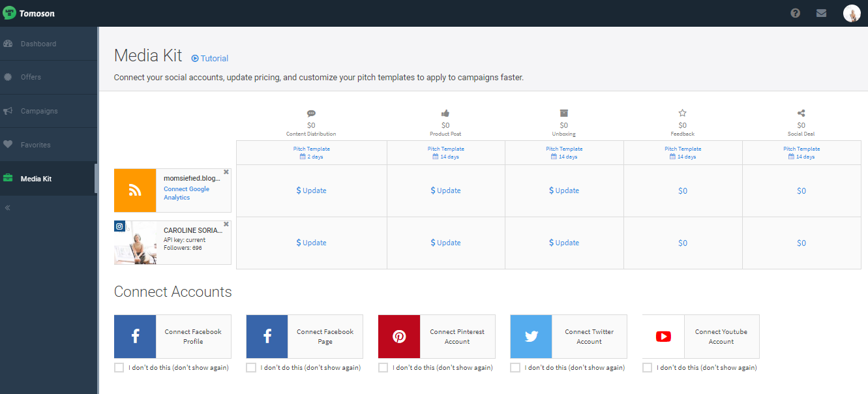Update blog Content Distribution price
This screenshot has width=868, height=394.
pyautogui.click(x=311, y=190)
